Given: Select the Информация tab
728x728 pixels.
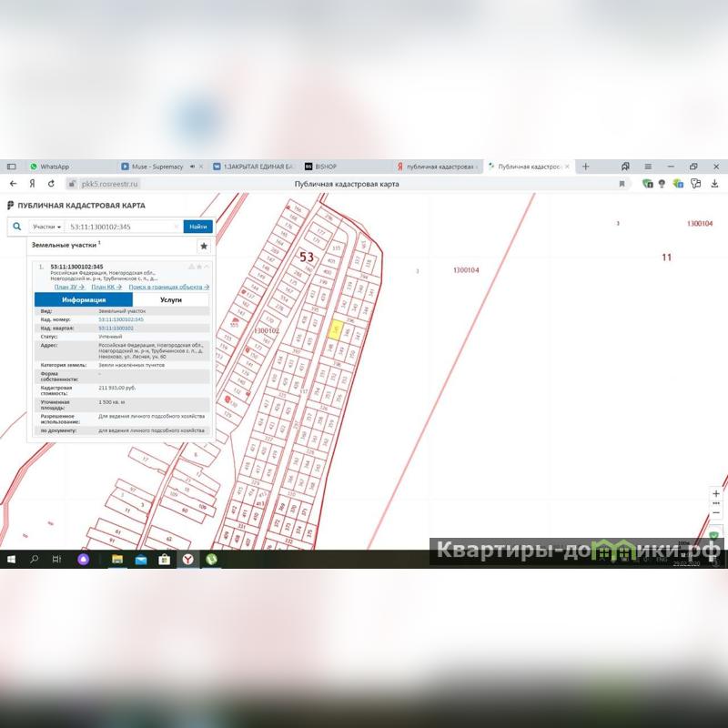Looking at the screenshot, I should tap(84, 299).
